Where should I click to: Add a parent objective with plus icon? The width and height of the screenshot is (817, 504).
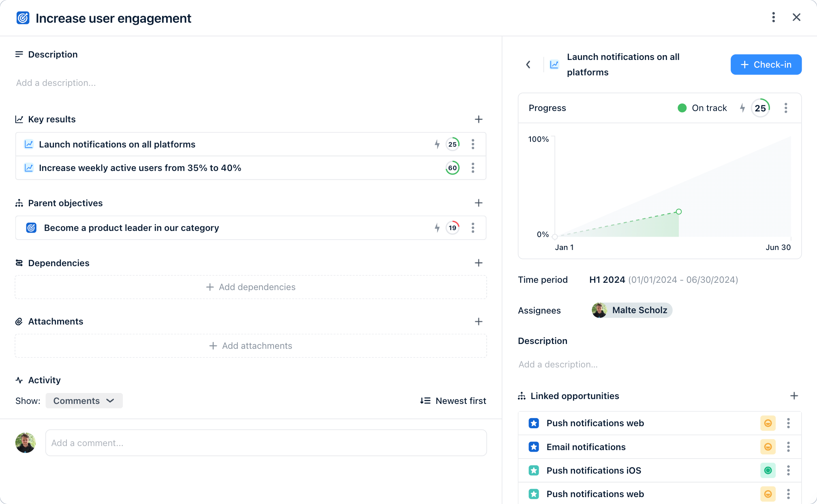[479, 203]
